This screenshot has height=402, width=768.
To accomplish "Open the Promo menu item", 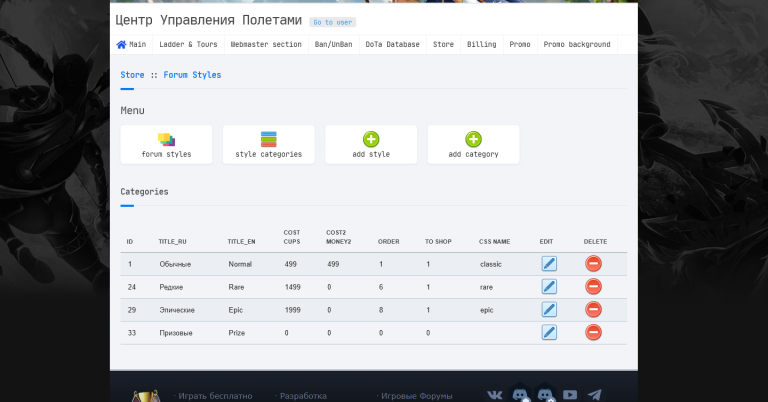I will (x=520, y=45).
